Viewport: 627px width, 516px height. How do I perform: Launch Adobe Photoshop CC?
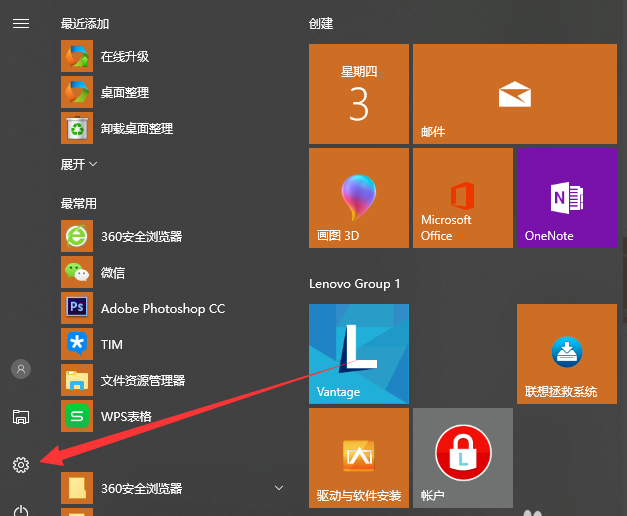pyautogui.click(x=162, y=309)
